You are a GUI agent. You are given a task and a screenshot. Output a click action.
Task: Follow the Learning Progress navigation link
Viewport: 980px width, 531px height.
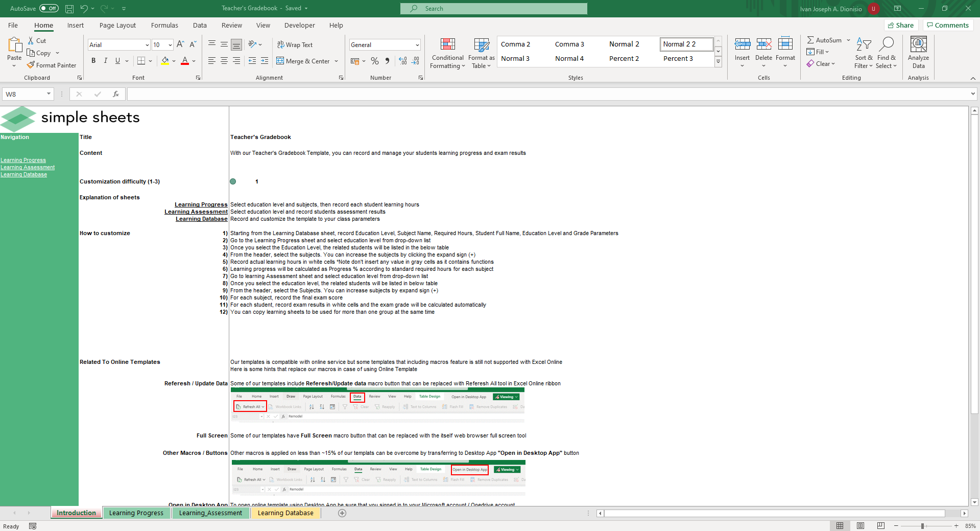(x=23, y=160)
